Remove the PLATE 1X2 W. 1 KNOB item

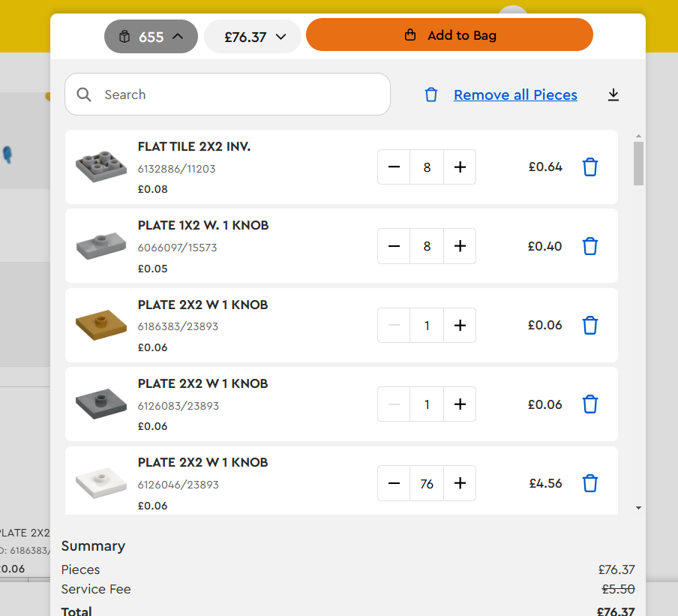click(590, 246)
